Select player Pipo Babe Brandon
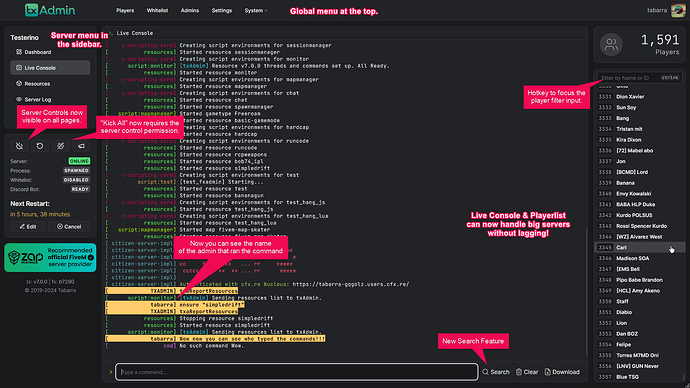This screenshot has height=388, width=690. click(x=639, y=280)
